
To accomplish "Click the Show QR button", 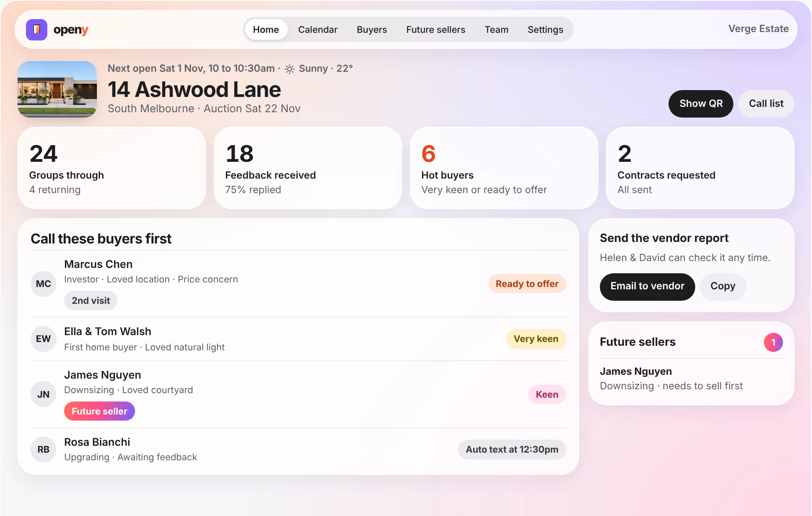I will click(x=701, y=103).
